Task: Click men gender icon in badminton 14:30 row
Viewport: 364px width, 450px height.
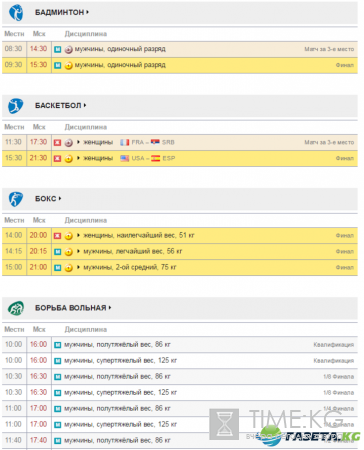Action: coord(58,50)
